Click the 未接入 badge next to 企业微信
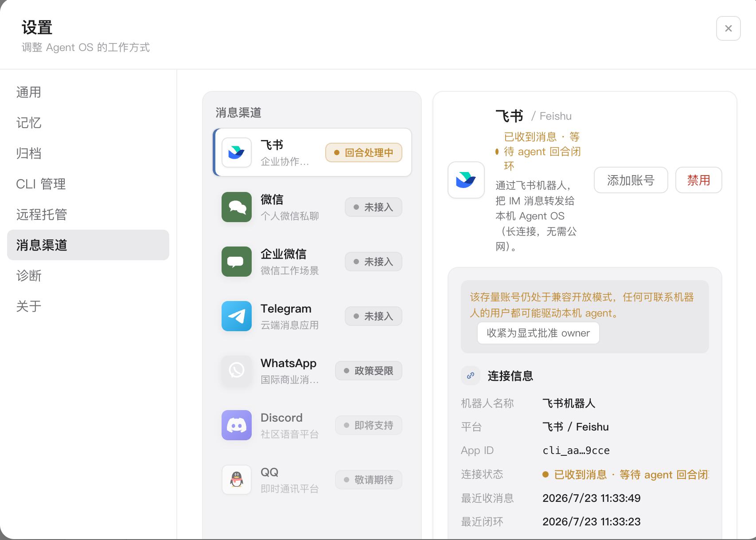The image size is (756, 540). click(374, 262)
